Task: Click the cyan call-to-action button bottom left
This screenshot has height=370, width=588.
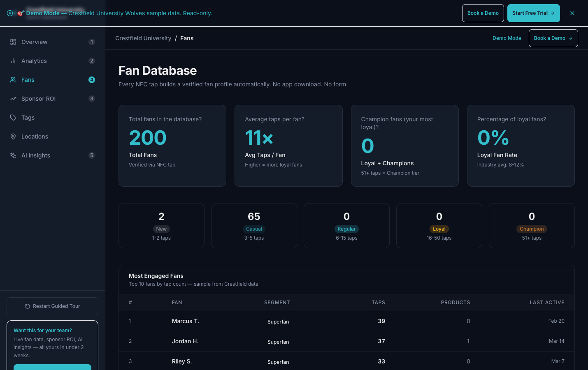Action: [52, 368]
